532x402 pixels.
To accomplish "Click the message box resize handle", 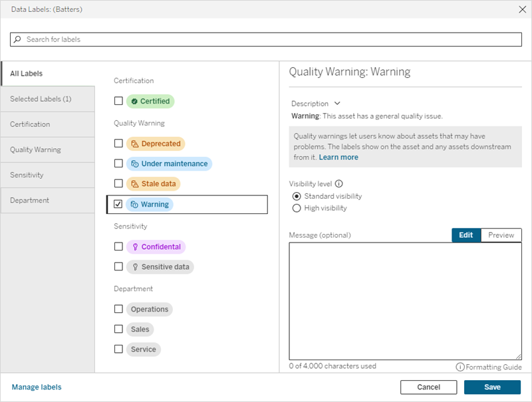I will [519, 357].
